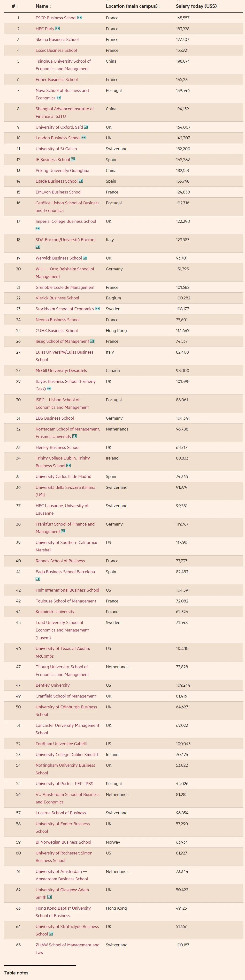Viewport: 245px width, 980px height.
Task: Click the icon next to London Business School
Action: (x=84, y=138)
